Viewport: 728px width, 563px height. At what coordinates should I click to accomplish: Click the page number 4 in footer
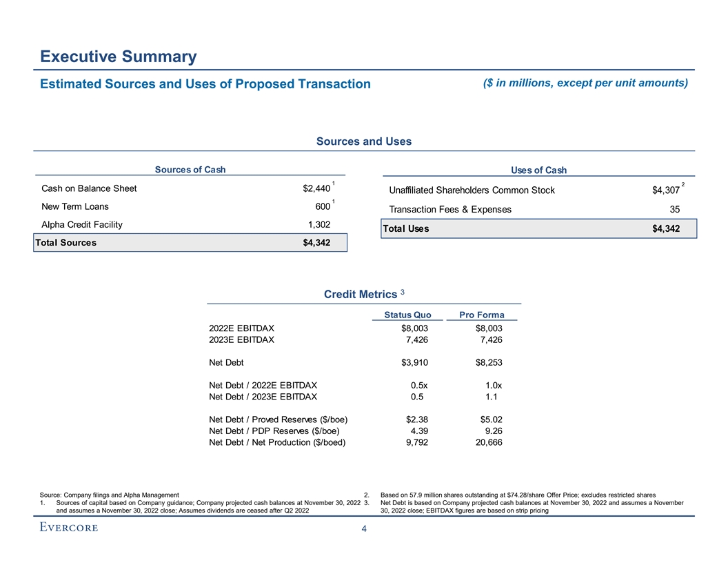pos(364,530)
